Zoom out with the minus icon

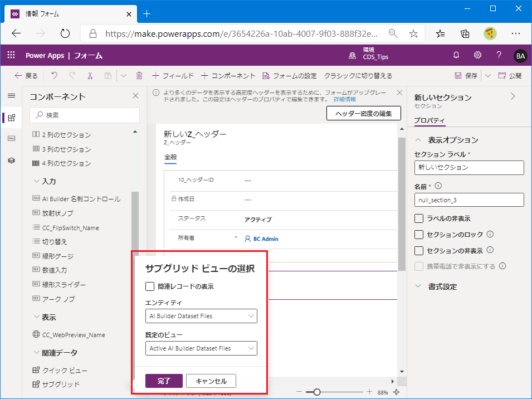coord(299,392)
